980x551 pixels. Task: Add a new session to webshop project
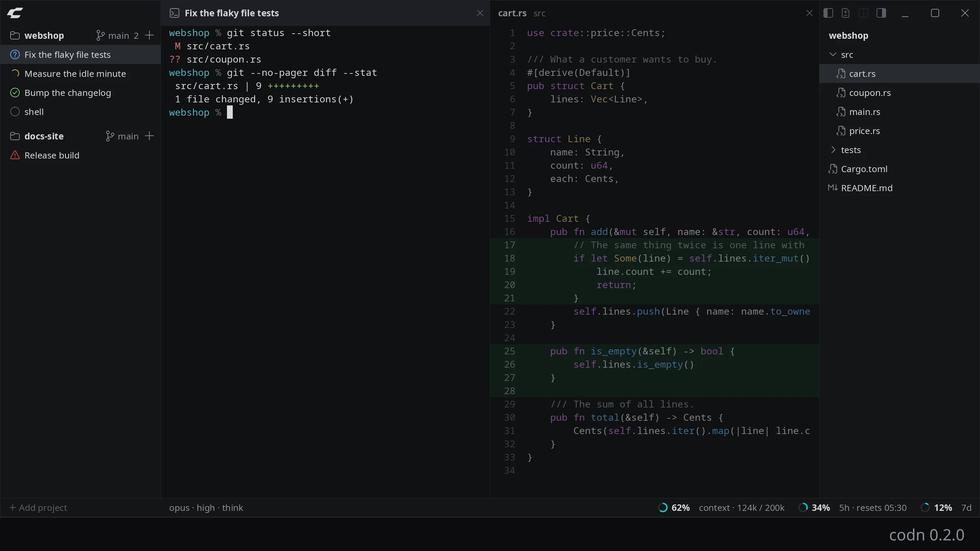[149, 35]
